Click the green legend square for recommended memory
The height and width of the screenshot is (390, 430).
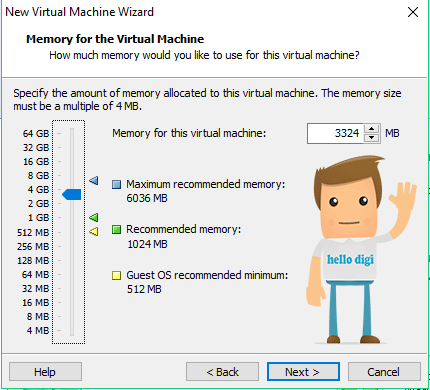point(116,229)
